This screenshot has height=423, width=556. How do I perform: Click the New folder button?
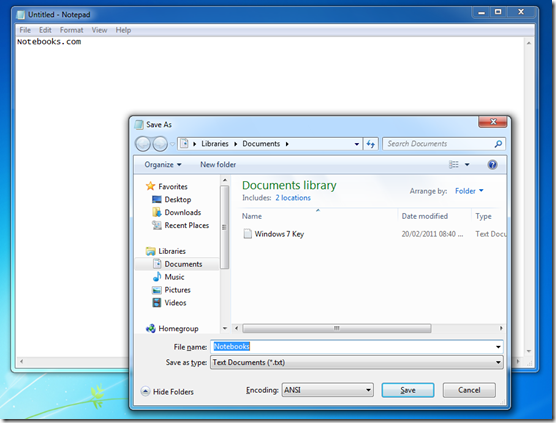click(218, 165)
